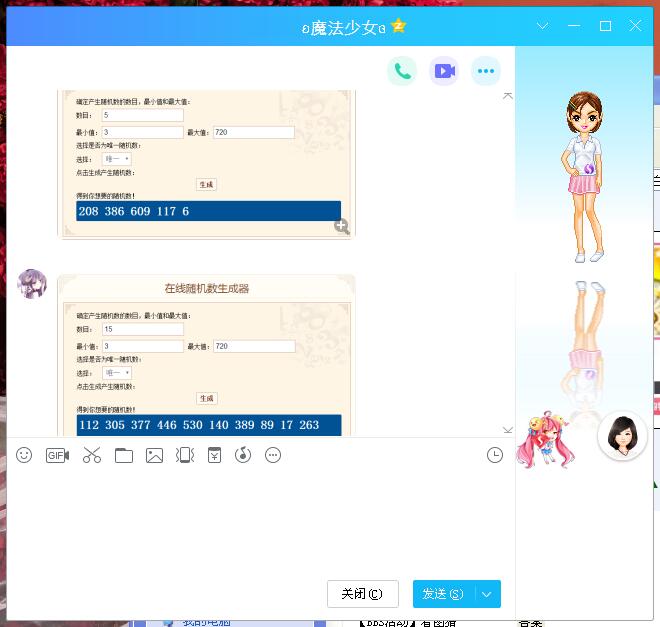Open the GIF animation tool
Screen dimensions: 660x627
pos(57,455)
